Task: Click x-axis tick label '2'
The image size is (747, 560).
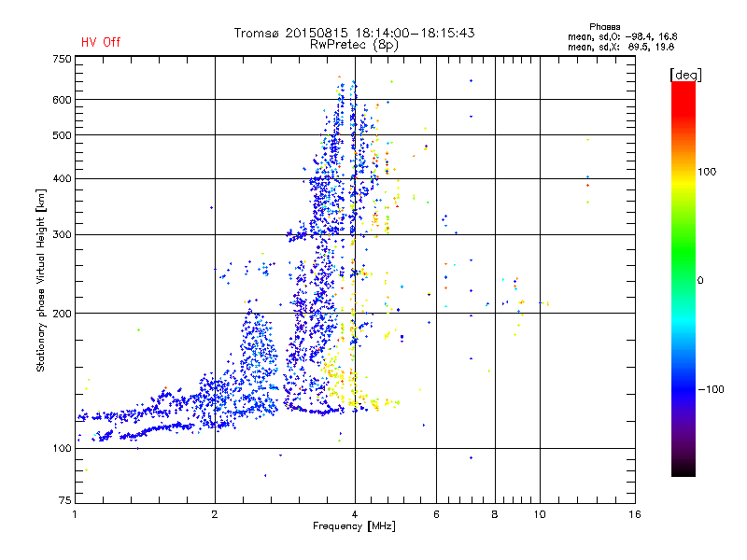Action: pyautogui.click(x=215, y=514)
